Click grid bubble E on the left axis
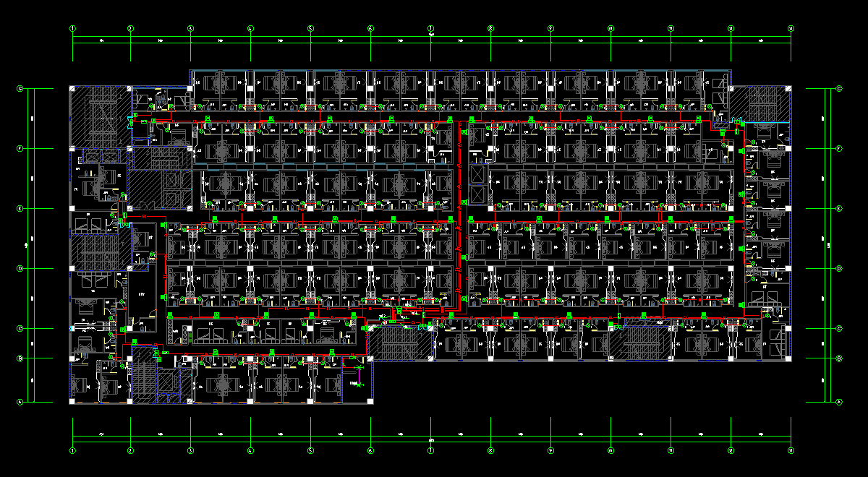 coord(21,209)
